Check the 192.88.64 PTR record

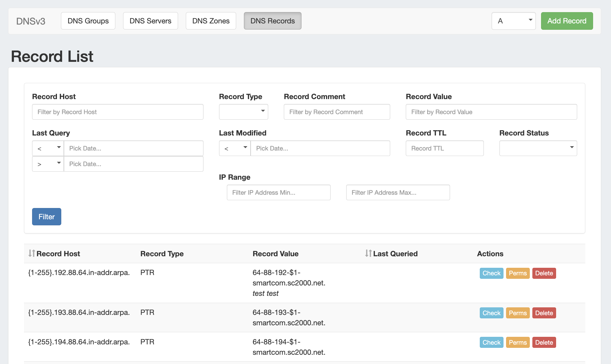pyautogui.click(x=491, y=273)
